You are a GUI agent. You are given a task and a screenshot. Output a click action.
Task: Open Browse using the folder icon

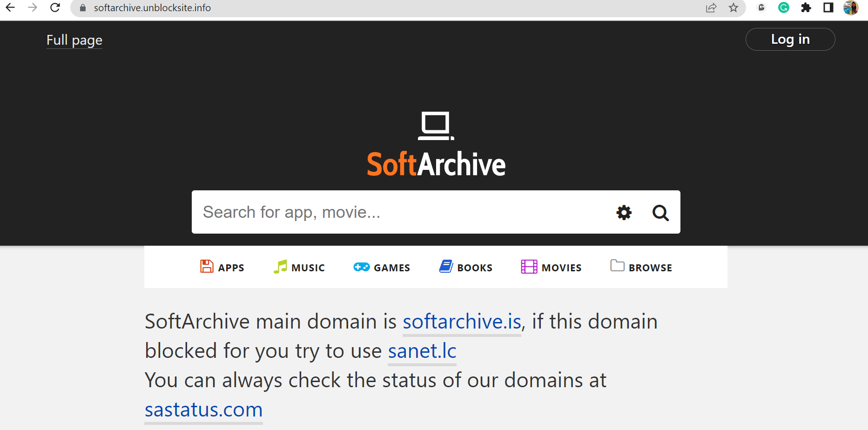click(x=618, y=265)
